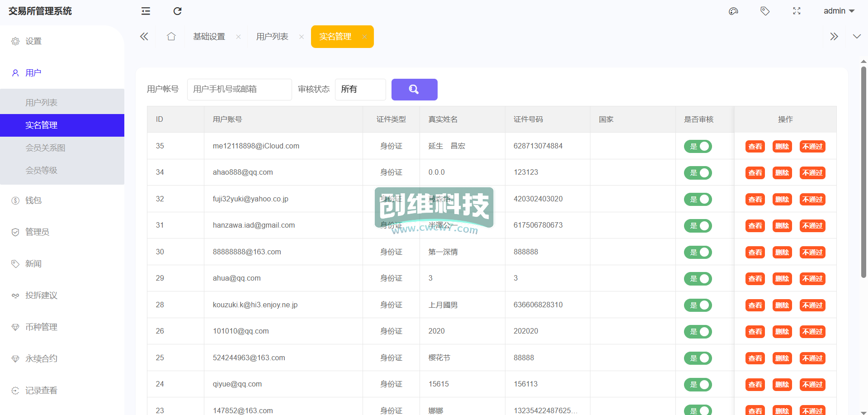
Task: Click 不通过 for user ID 32
Action: pyautogui.click(x=812, y=200)
